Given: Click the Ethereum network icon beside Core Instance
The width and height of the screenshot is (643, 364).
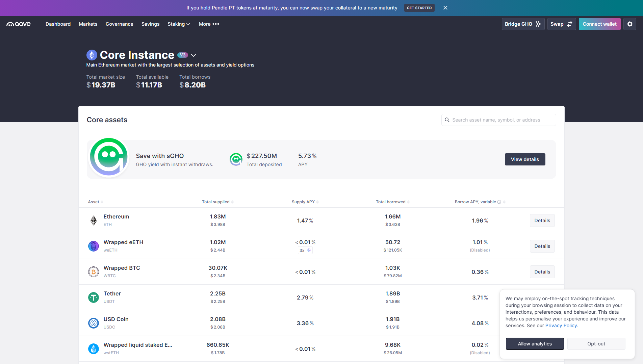Looking at the screenshot, I should pyautogui.click(x=92, y=55).
